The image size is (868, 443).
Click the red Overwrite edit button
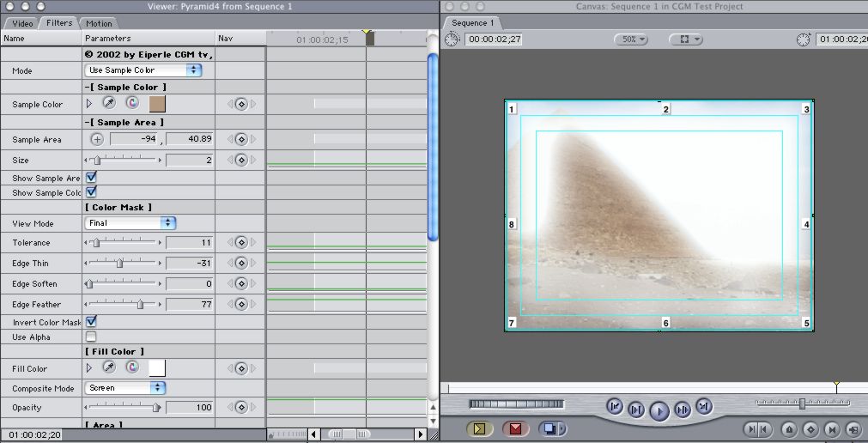tap(515, 428)
